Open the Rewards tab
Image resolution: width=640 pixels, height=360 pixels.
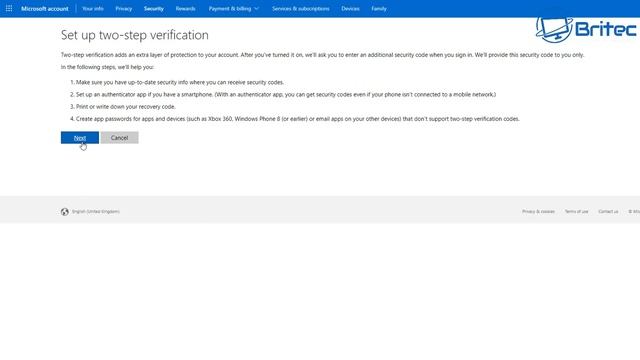coord(185,9)
